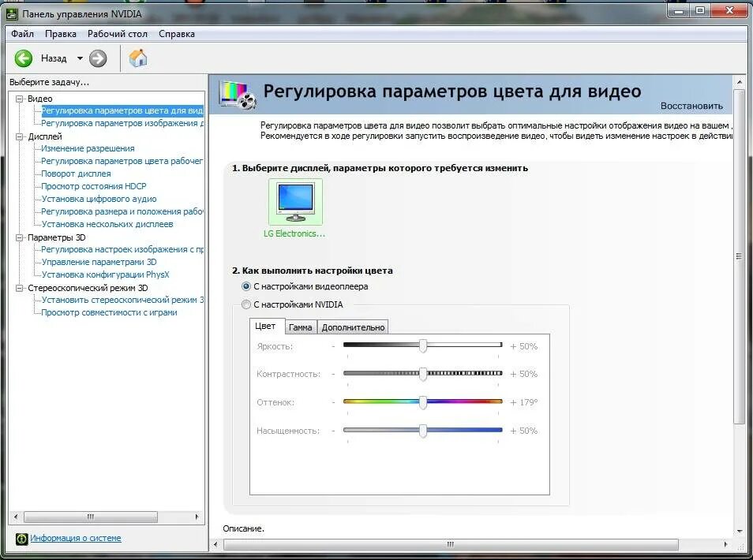
Task: Click main panel vertical scrollbar thumb
Action: click(x=739, y=256)
